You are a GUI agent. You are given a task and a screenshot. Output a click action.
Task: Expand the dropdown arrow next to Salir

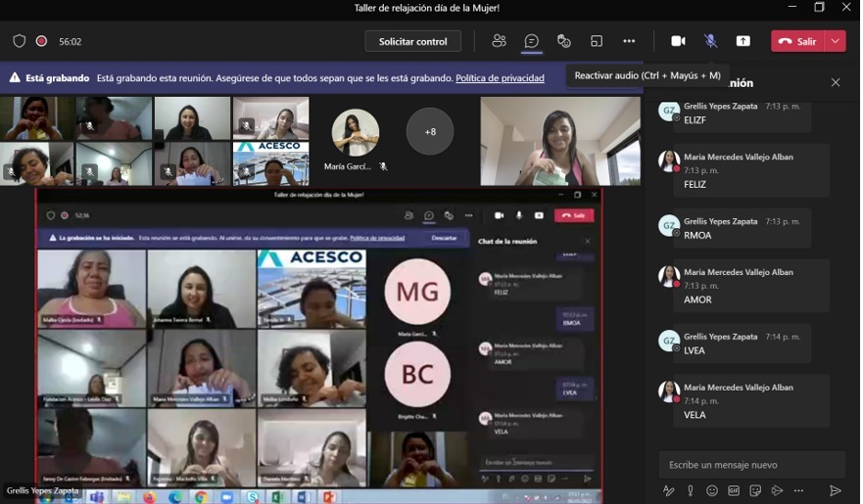point(836,41)
